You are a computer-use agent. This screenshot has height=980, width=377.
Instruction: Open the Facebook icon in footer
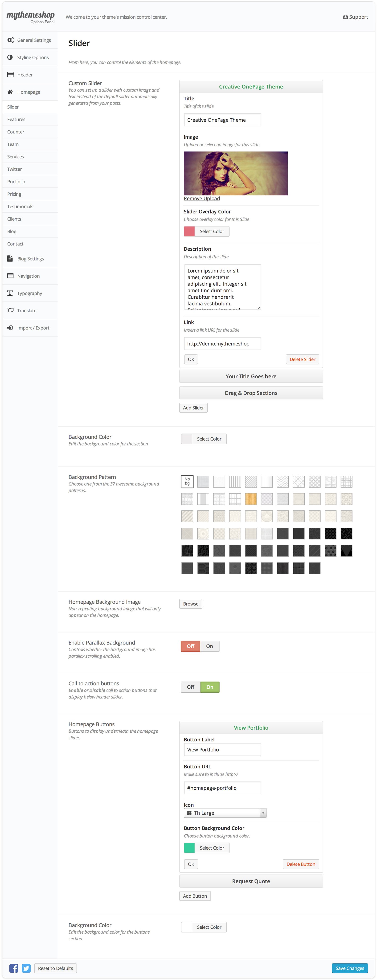[x=14, y=968]
